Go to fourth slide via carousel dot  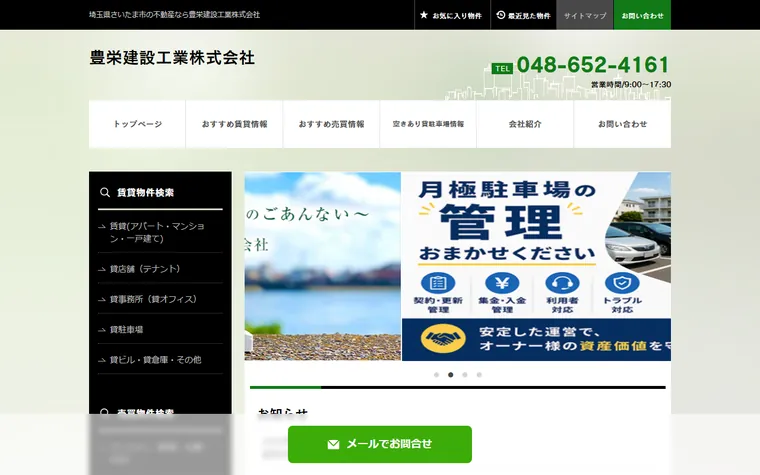point(479,375)
